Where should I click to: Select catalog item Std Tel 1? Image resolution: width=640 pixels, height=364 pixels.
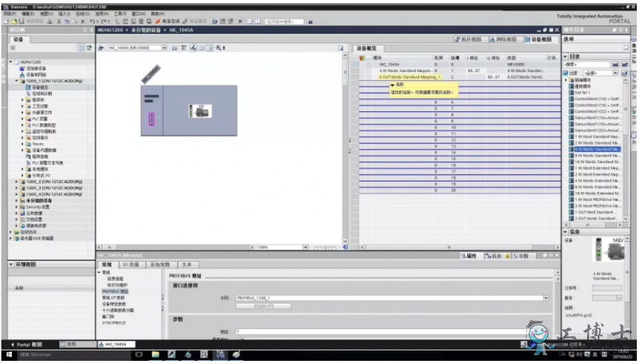pos(579,93)
